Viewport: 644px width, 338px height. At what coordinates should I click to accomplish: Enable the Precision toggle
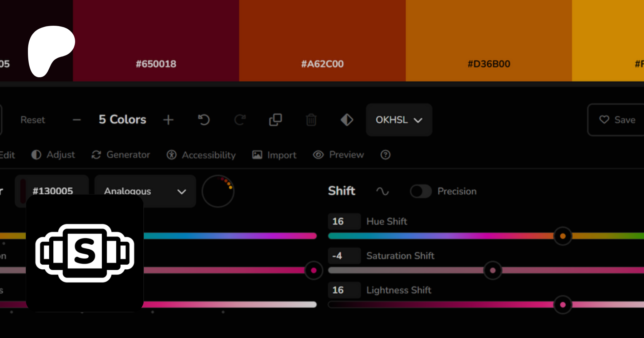(421, 191)
